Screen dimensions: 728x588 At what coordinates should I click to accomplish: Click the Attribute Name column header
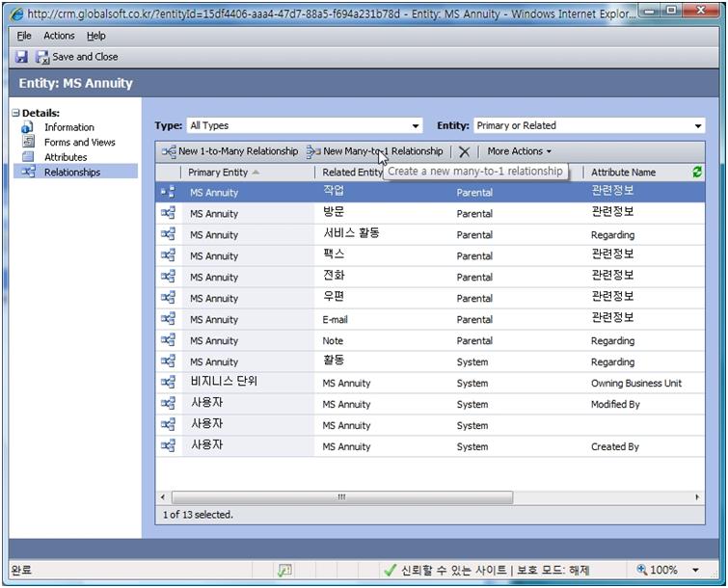(x=624, y=173)
